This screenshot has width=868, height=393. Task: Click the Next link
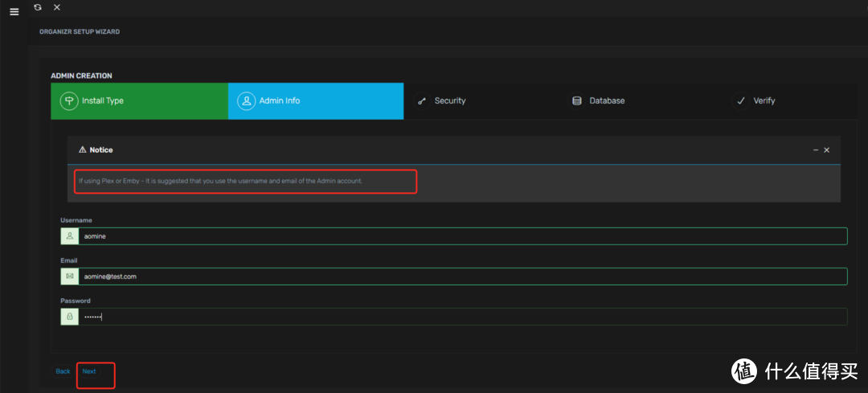89,371
